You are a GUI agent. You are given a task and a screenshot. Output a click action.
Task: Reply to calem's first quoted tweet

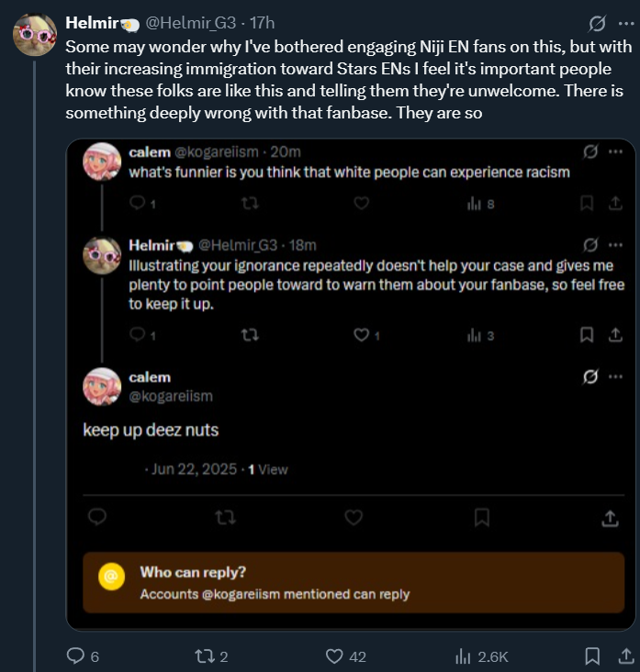137,204
